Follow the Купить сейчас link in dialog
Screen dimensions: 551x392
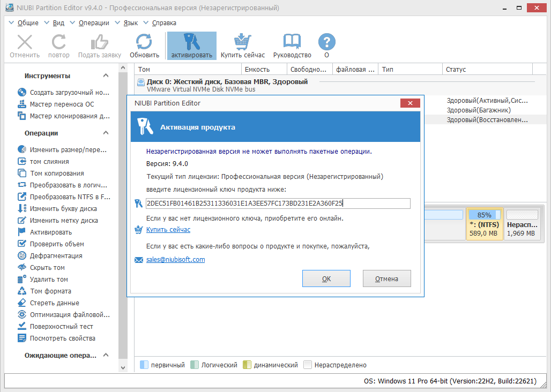point(168,230)
